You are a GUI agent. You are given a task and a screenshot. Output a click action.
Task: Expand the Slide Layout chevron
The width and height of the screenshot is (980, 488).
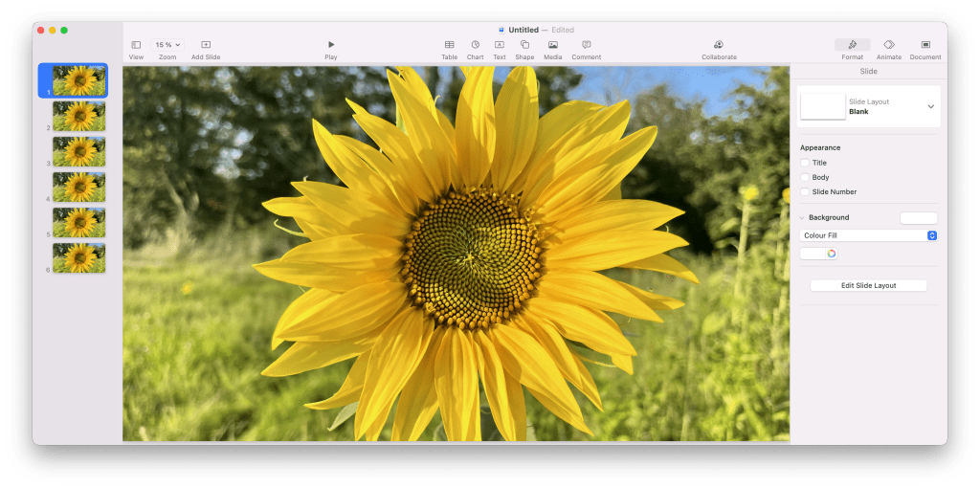[x=930, y=107]
